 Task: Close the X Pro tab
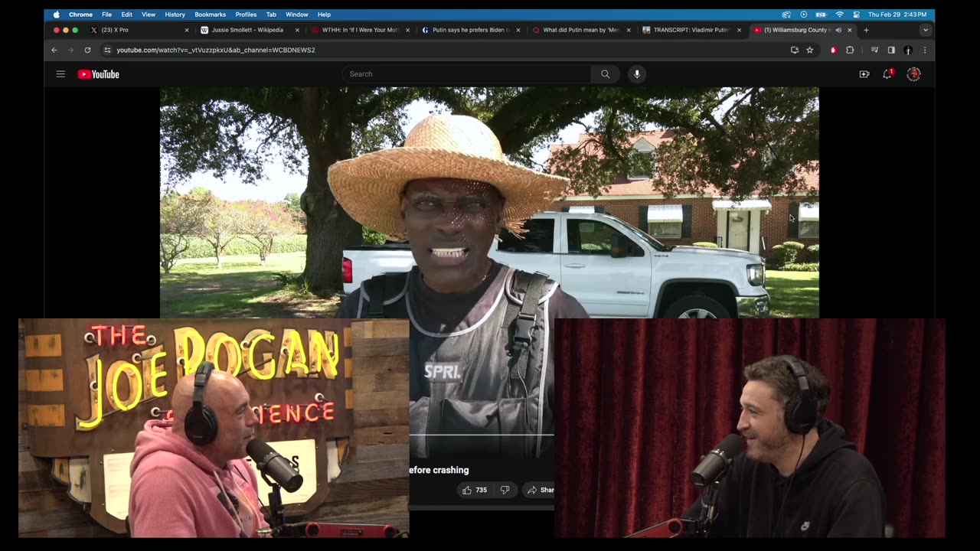tap(187, 30)
